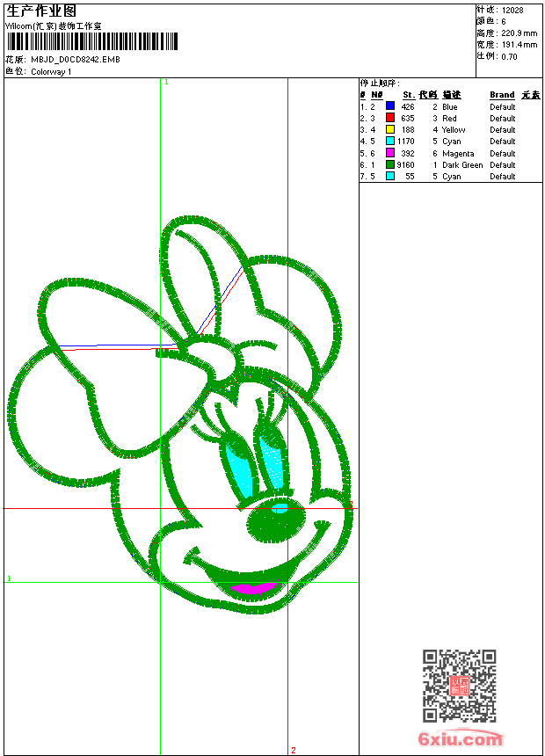Click the dark green nose in the design
The height and width of the screenshot is (756, 545).
[x=276, y=520]
